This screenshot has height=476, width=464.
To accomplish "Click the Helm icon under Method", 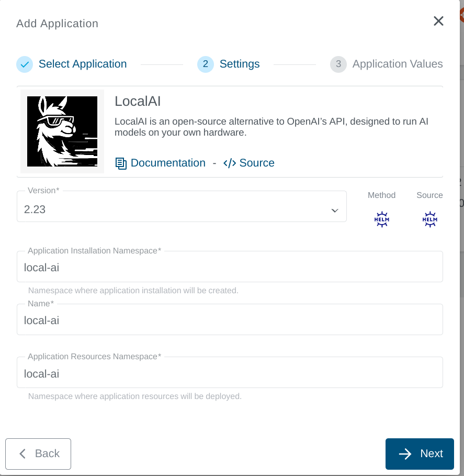I will pos(381,219).
